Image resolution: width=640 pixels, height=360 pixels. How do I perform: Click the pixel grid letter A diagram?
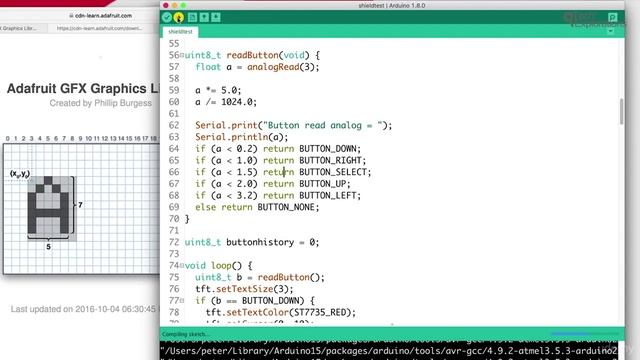[x=48, y=205]
